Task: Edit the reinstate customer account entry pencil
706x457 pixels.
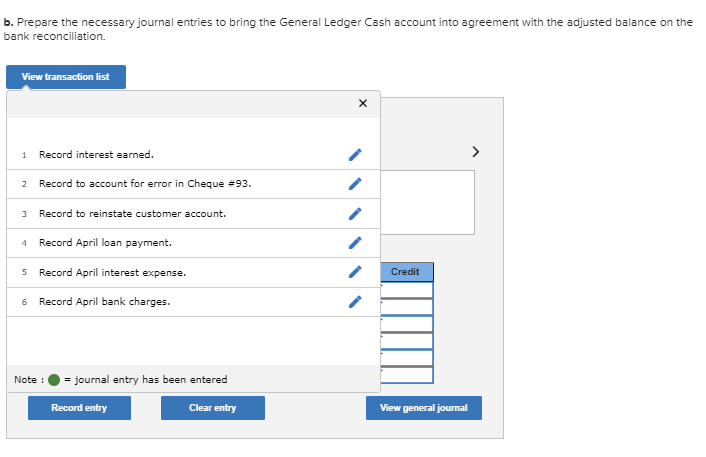Action: (355, 213)
